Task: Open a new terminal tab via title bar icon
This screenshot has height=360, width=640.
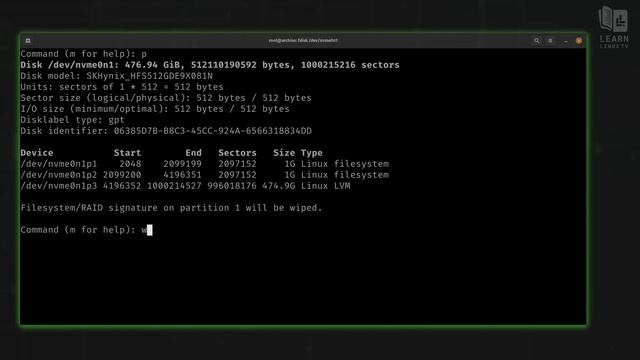Action: pos(28,41)
